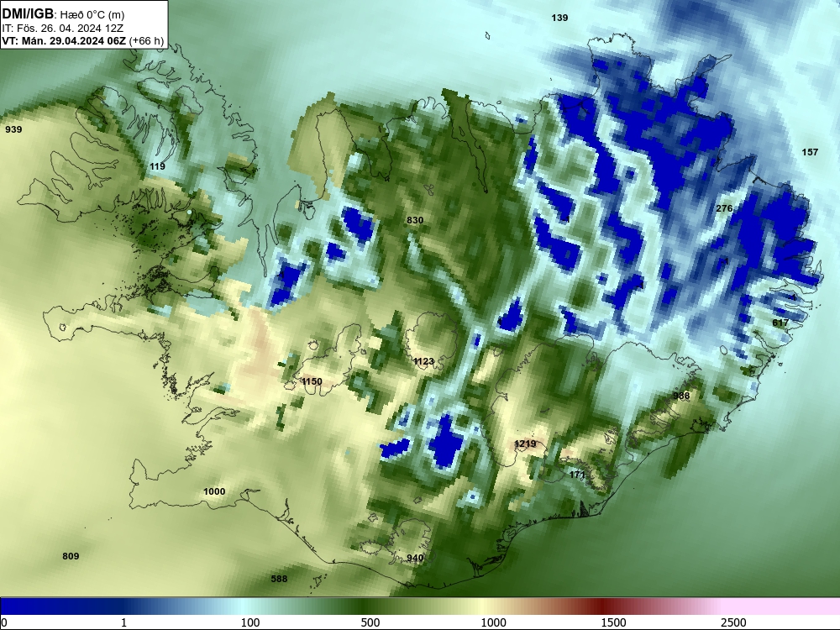Click the VT: Mán. 29.04.2024 06Z line
The width and height of the screenshot is (840, 630).
tap(64, 40)
